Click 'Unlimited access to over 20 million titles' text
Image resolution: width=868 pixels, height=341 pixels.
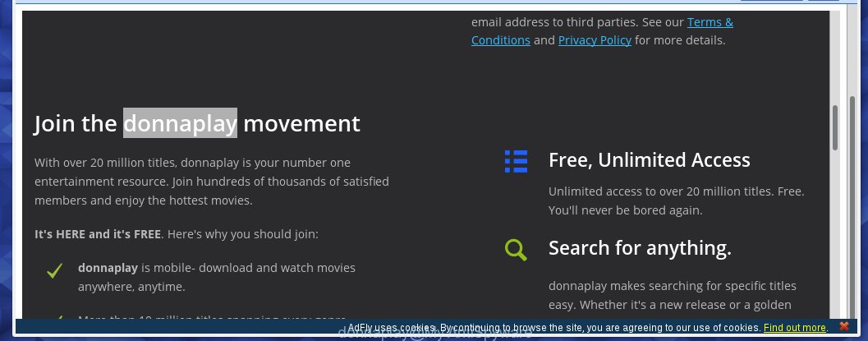pos(677,201)
